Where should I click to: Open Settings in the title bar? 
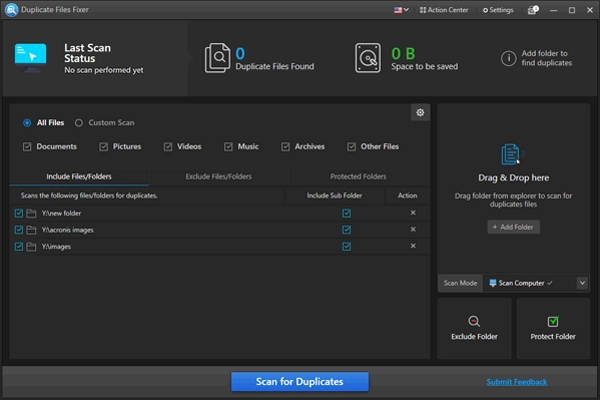tap(498, 10)
